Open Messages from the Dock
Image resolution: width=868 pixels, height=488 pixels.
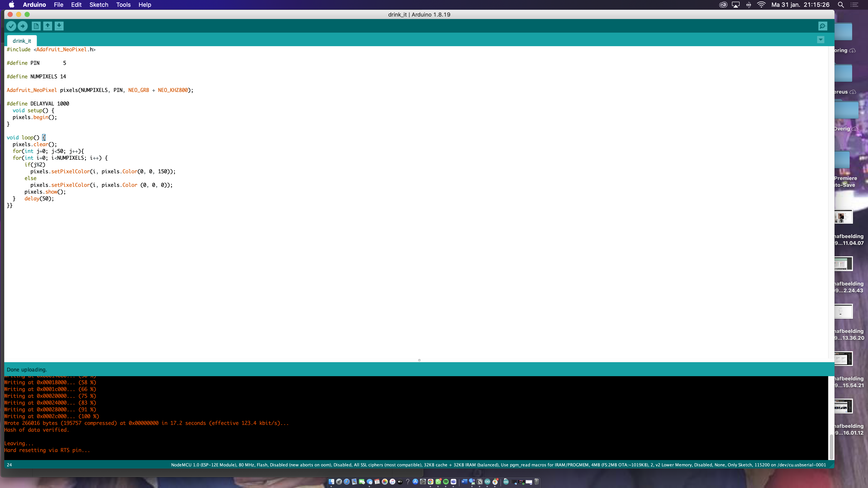click(369, 482)
